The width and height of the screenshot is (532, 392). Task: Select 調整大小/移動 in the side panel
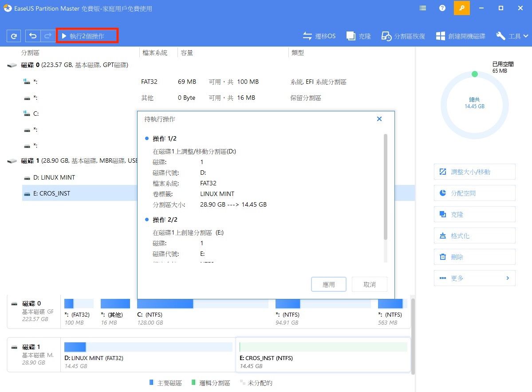(x=474, y=172)
